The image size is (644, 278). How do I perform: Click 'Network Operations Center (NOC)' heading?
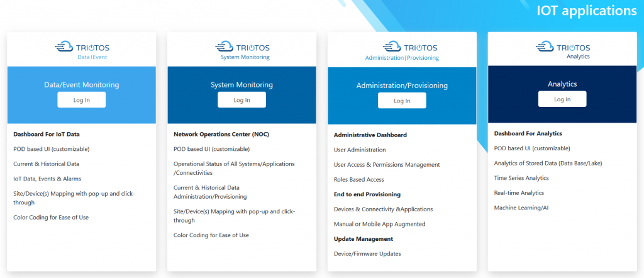tap(221, 134)
